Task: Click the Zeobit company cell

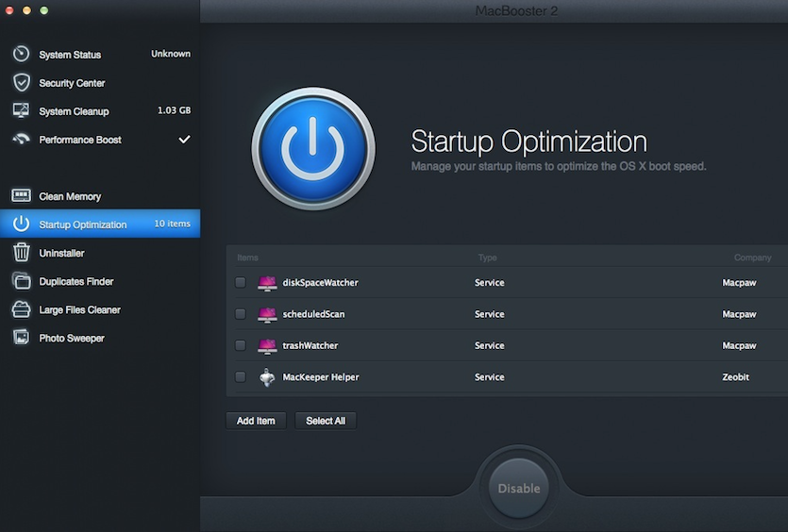Action: tap(736, 376)
